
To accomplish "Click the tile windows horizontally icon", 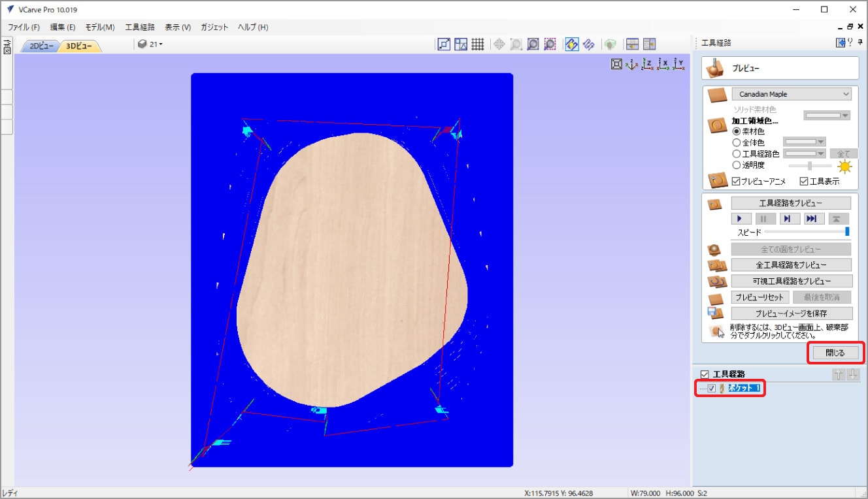I will pos(632,44).
